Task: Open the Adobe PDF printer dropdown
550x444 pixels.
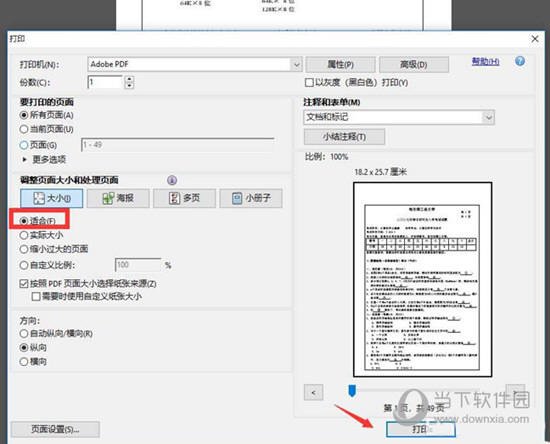Action: coord(297,65)
